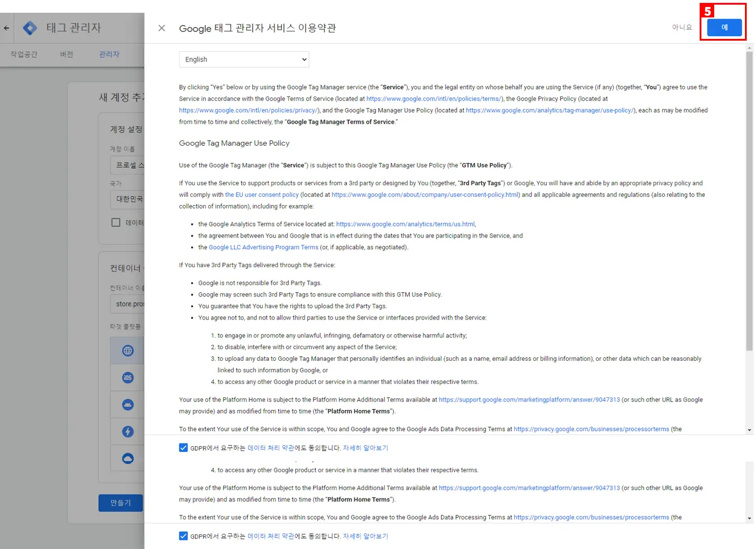Click the Google Tag Manager logo icon
The height and width of the screenshot is (549, 756).
tap(30, 28)
